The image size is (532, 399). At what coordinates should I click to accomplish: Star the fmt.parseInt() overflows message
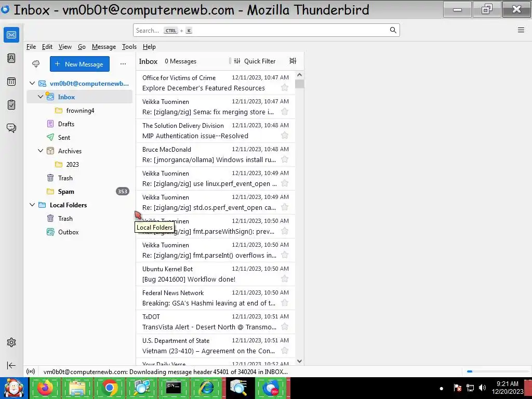285,255
